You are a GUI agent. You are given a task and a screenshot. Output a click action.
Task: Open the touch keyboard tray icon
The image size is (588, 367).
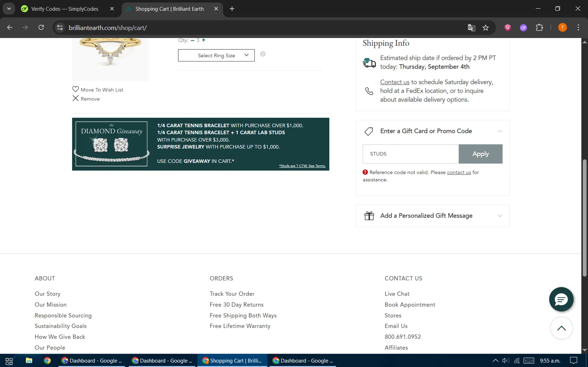tap(529, 361)
